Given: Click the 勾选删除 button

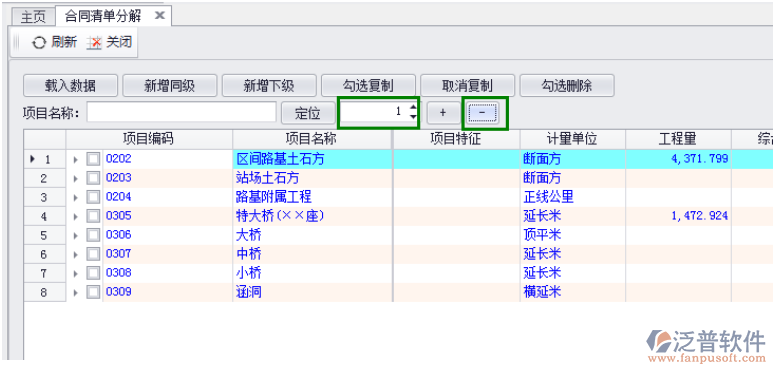Looking at the screenshot, I should coord(567,86).
